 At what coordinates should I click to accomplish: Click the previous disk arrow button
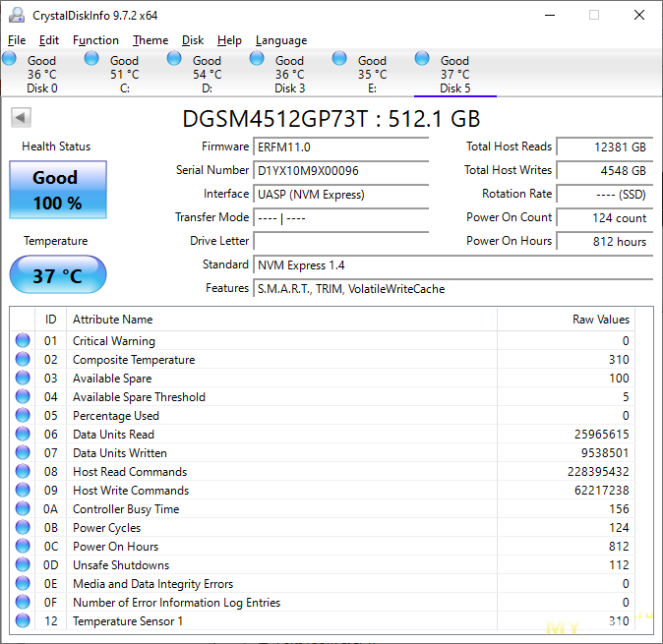coord(21,118)
